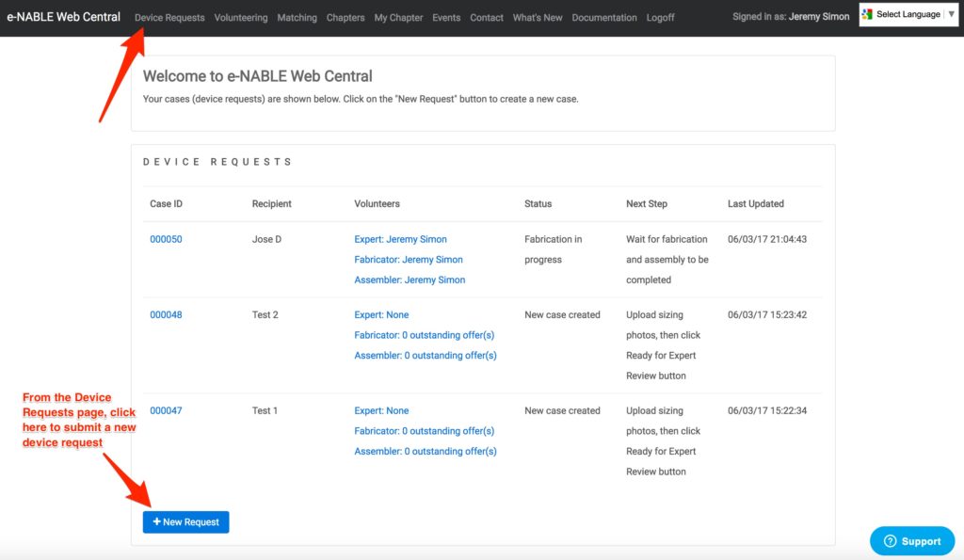This screenshot has height=560, width=964.
Task: Select Matching in the navigation bar
Action: tap(297, 18)
